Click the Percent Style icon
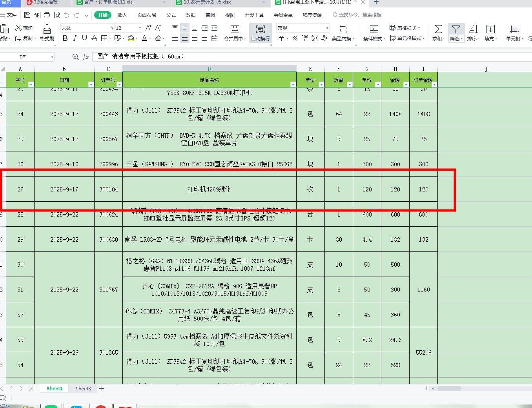Screen dimensions: 532x408 point(295,38)
